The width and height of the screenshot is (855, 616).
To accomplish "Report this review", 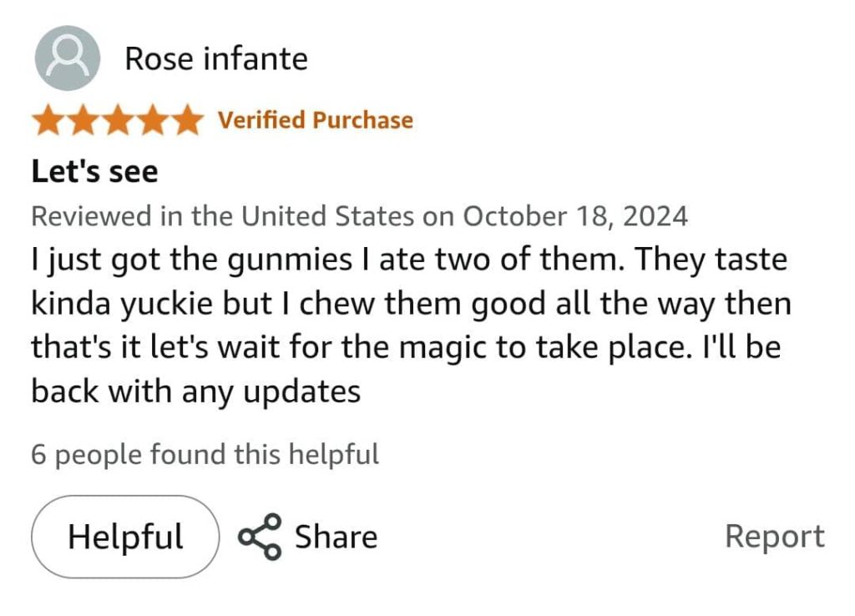I will [774, 536].
